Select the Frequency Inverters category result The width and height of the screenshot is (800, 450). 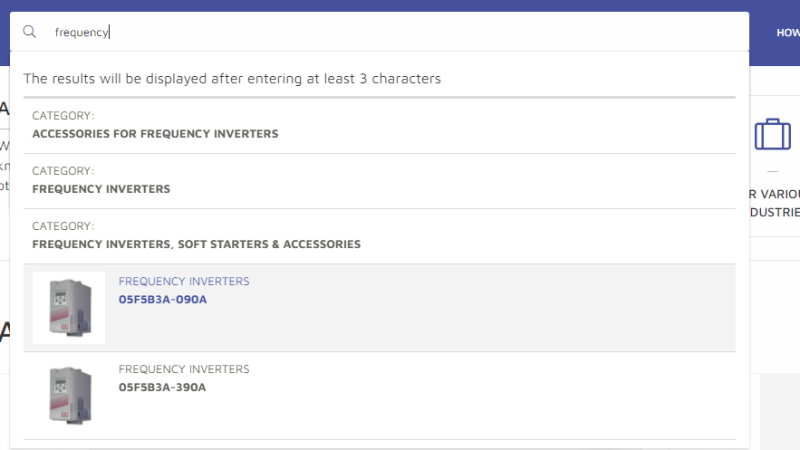(101, 189)
